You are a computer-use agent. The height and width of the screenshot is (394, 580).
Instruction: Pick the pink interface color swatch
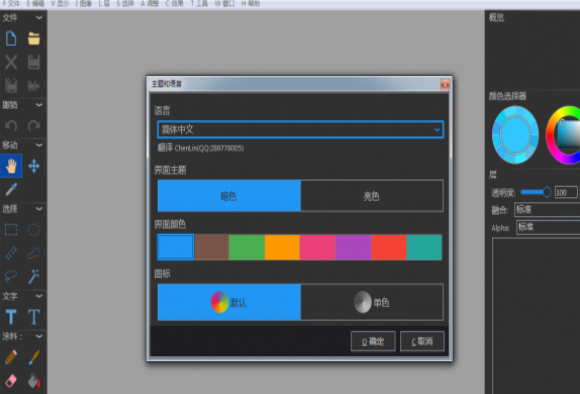[318, 247]
